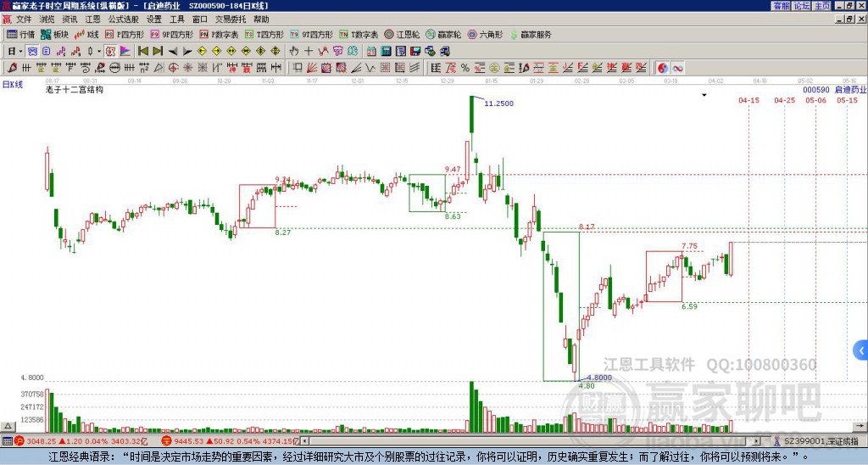
Task: Open the 江恩轮 Gann wheel
Action: [x=402, y=34]
